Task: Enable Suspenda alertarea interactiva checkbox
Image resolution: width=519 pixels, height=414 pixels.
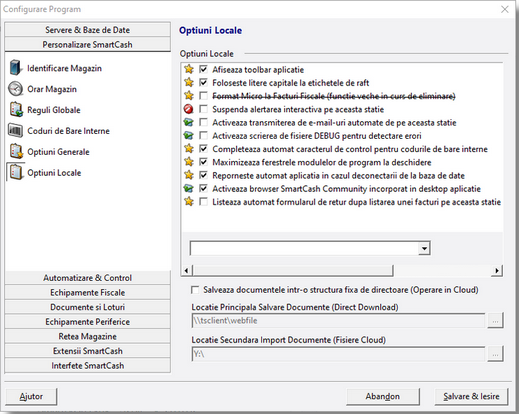Action: pyautogui.click(x=203, y=109)
